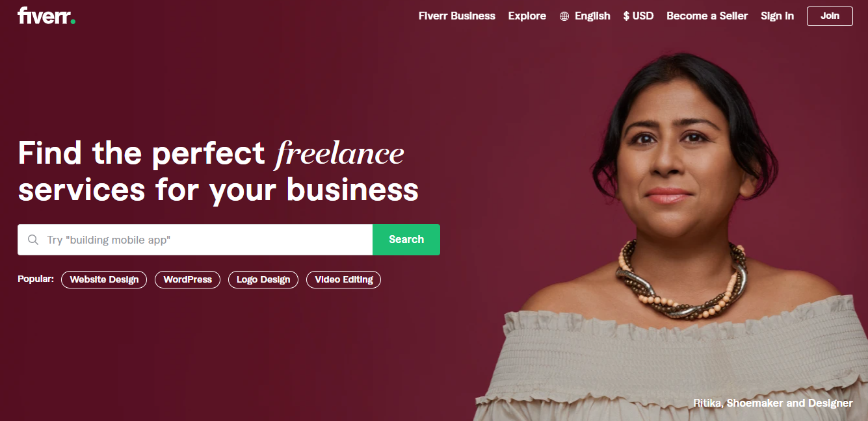868x421 pixels.
Task: Choose the Logo Design popular tag
Action: tap(263, 279)
